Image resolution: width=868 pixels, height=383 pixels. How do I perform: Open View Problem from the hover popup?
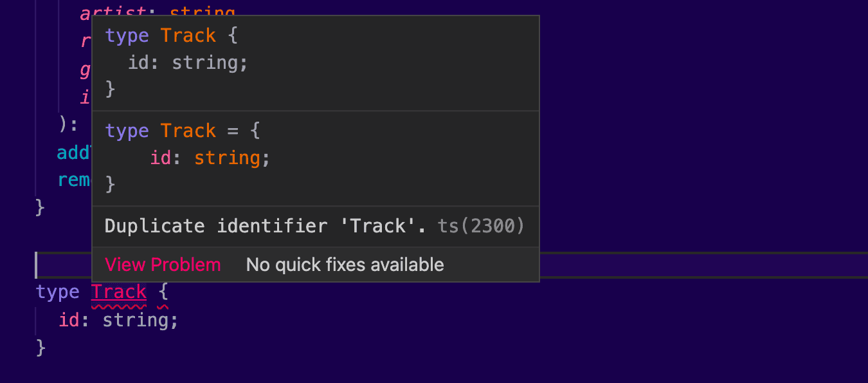point(163,264)
